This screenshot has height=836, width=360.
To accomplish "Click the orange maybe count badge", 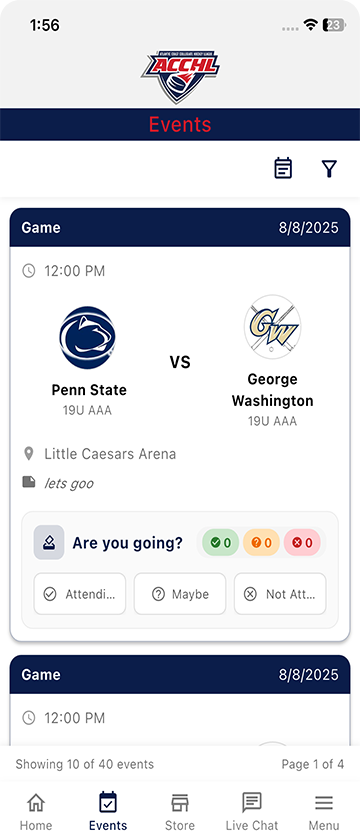I will pos(261,543).
